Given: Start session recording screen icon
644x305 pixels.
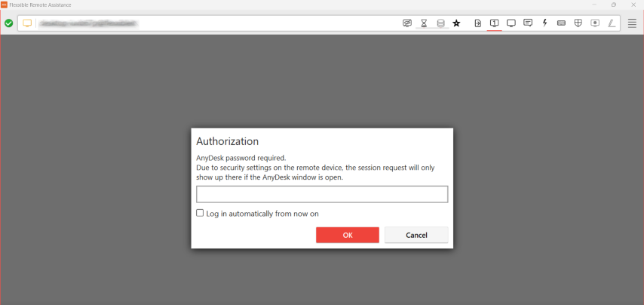Looking at the screenshot, I should [x=595, y=23].
